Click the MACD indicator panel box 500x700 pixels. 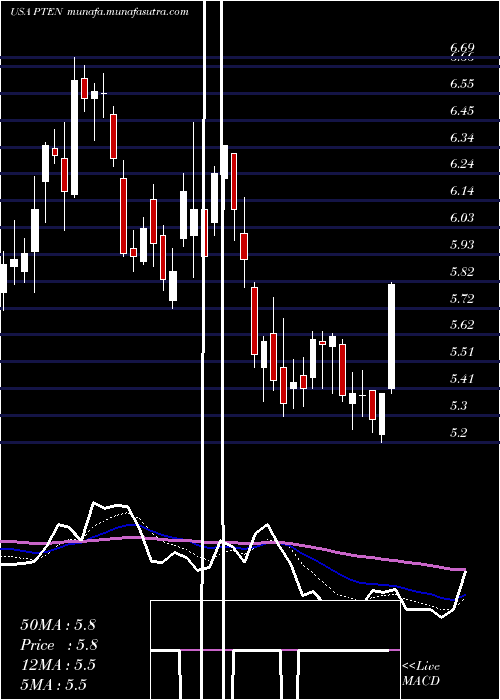point(275,650)
